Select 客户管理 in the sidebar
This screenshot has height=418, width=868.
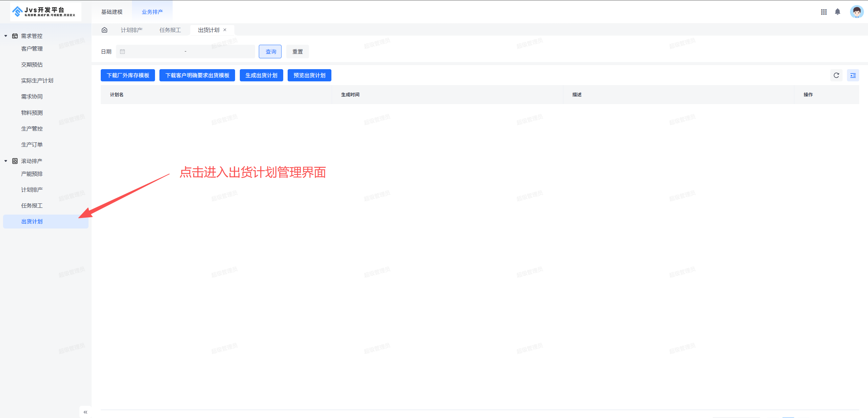coord(32,49)
